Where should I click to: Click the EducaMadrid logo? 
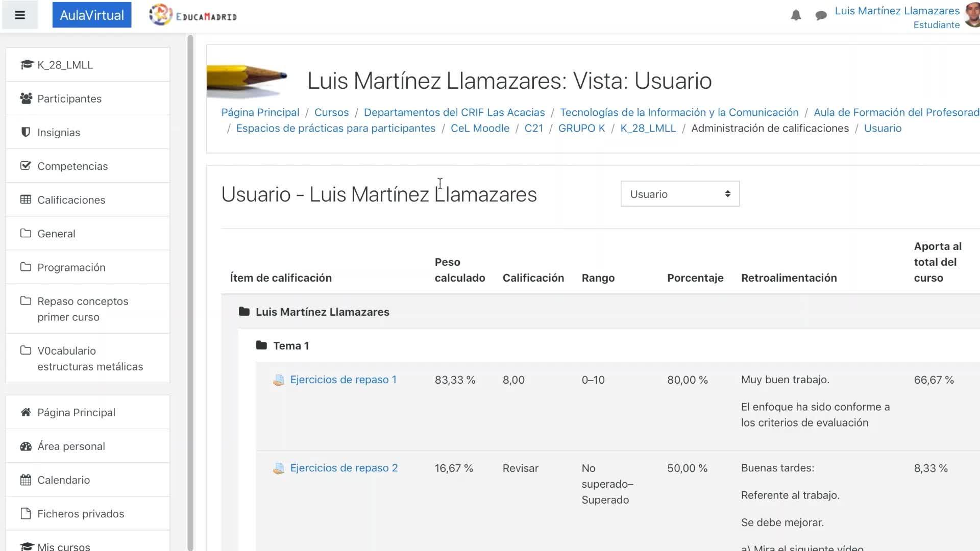point(193,15)
